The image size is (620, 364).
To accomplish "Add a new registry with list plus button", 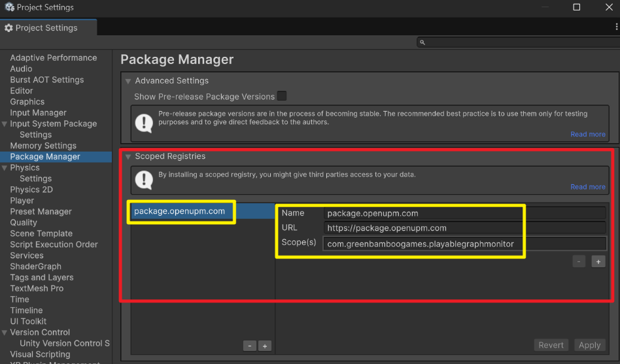I will (264, 346).
